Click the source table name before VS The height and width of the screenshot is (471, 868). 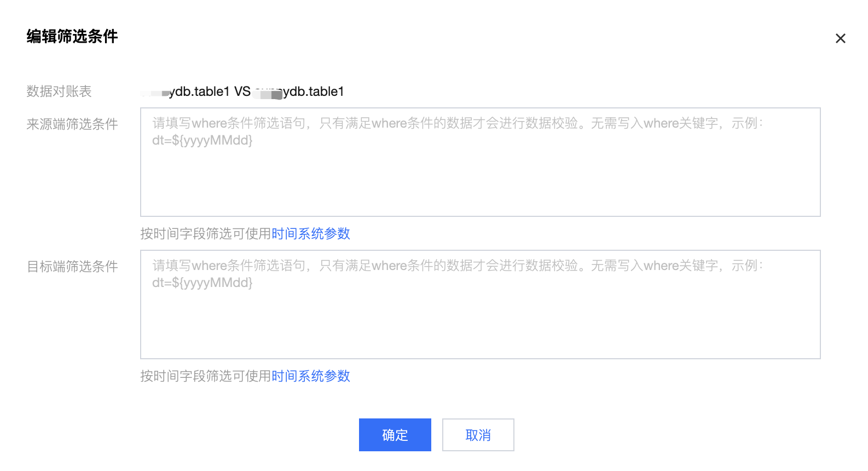pos(185,91)
